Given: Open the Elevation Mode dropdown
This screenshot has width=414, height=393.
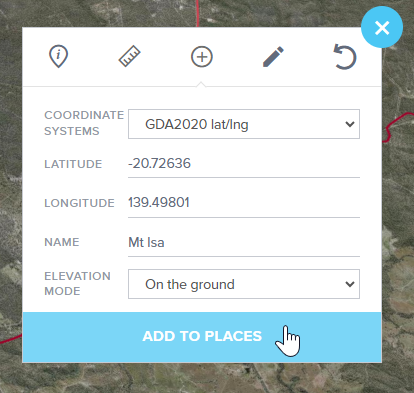Looking at the screenshot, I should click(x=244, y=284).
